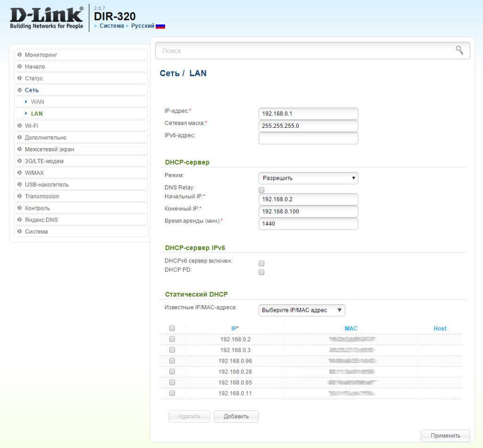
Task: Click the bullet icon beside Статус
Action: coord(20,78)
